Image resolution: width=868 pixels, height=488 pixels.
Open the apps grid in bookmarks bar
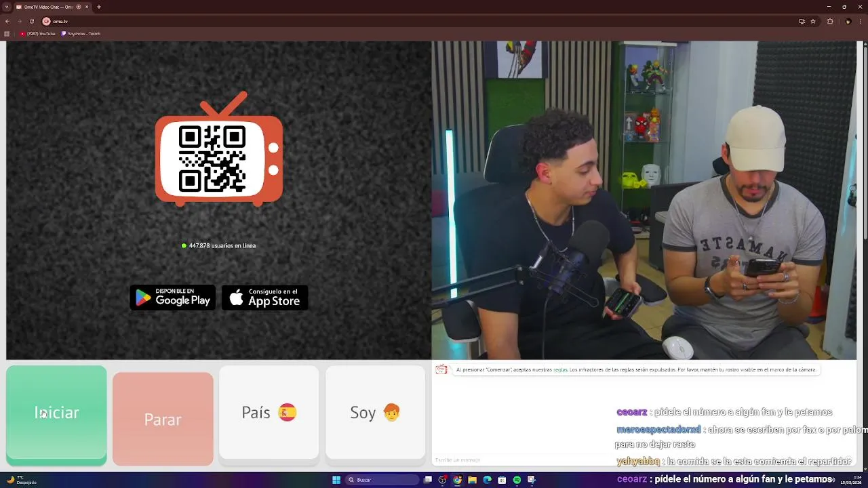point(7,33)
